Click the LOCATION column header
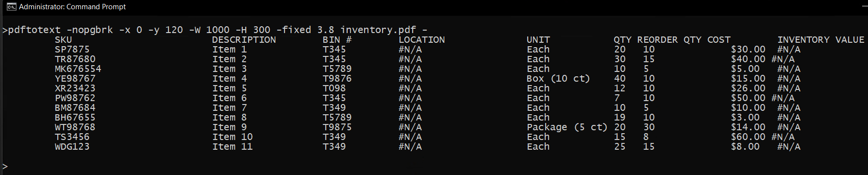 [422, 40]
